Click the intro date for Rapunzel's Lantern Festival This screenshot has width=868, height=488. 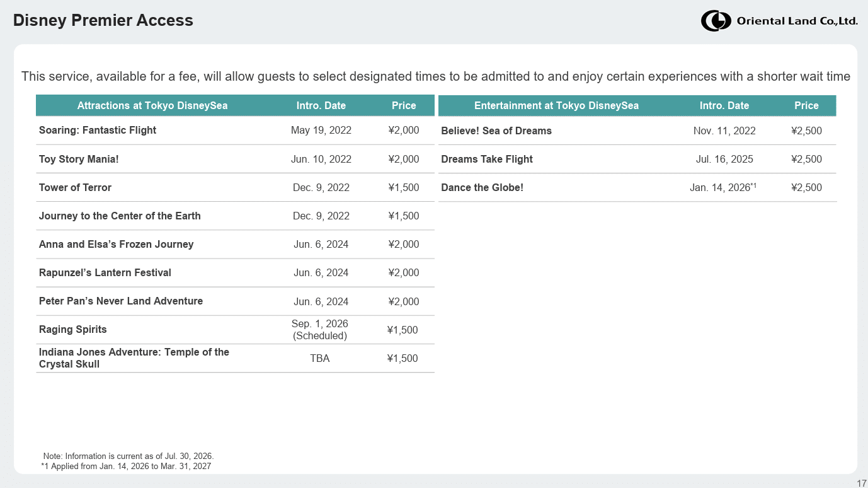(321, 272)
